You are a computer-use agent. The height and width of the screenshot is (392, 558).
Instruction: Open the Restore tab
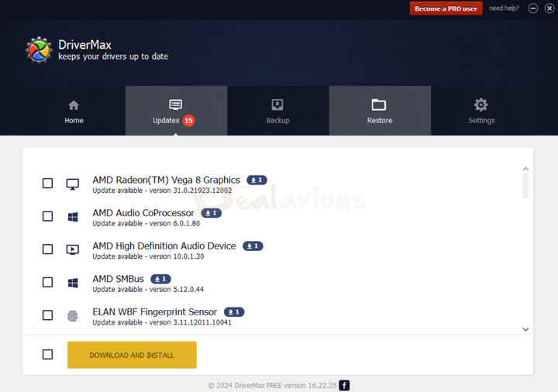380,111
